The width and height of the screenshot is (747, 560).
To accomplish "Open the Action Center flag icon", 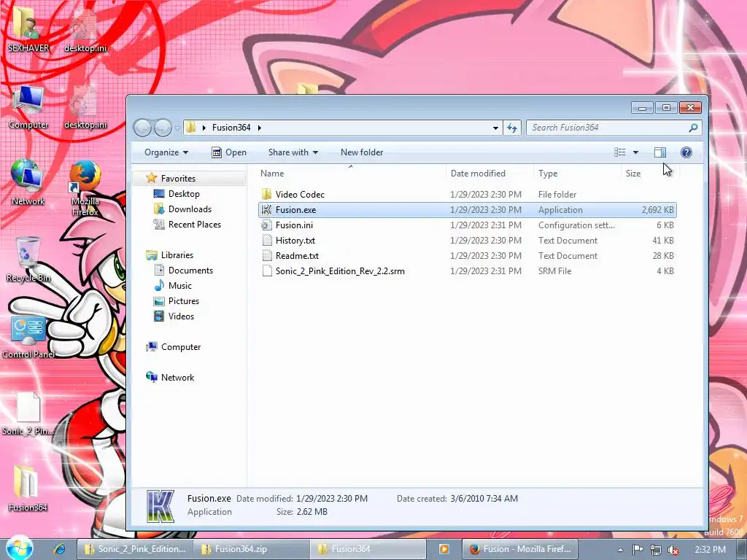I will 638,550.
